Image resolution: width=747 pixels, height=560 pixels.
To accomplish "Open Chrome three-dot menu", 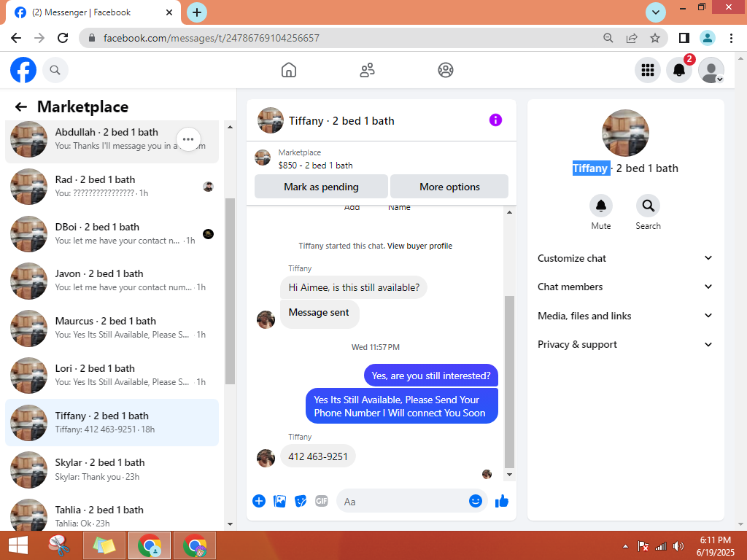I will tap(731, 38).
